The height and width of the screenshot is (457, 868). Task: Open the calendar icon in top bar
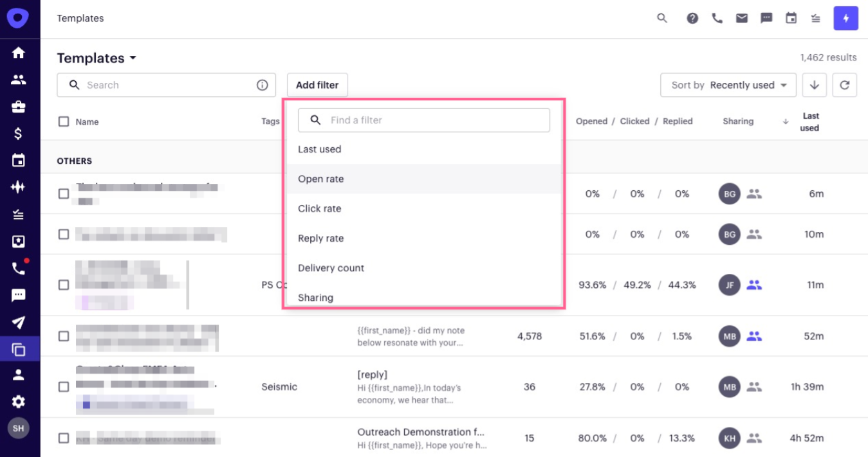click(x=791, y=18)
